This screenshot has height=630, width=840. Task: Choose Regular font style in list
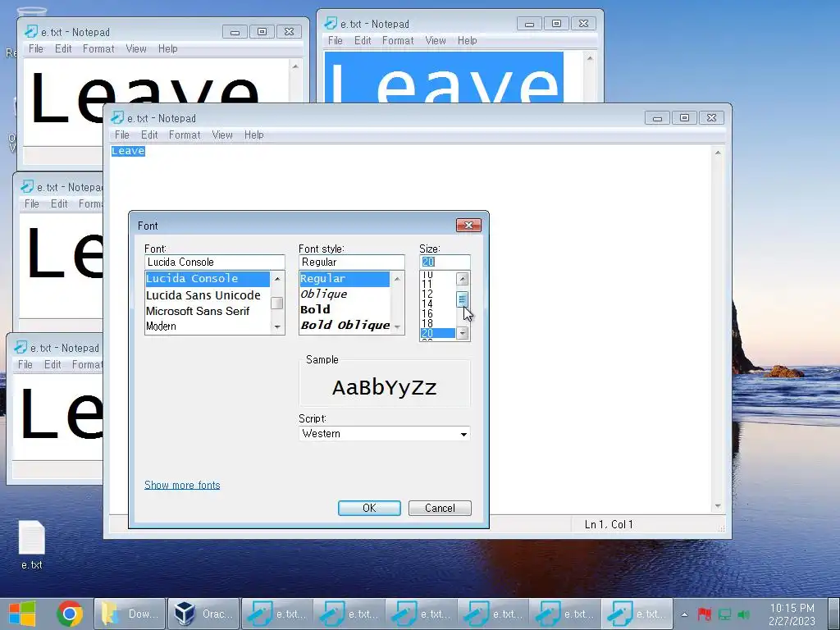pos(345,279)
